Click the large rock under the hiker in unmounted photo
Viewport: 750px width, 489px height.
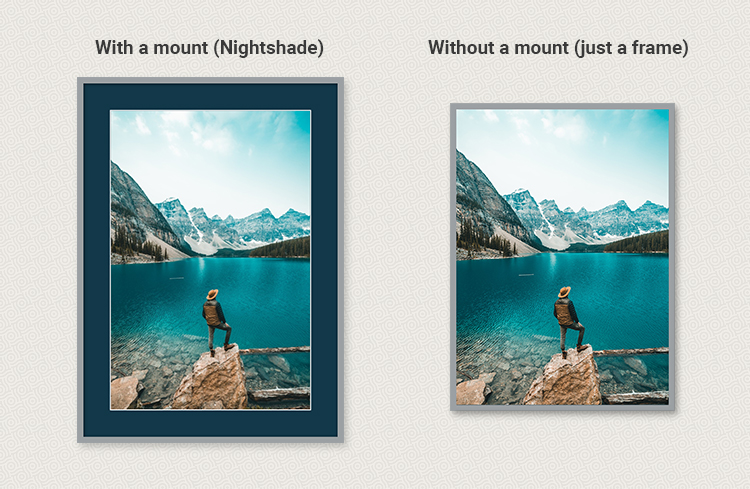564,378
